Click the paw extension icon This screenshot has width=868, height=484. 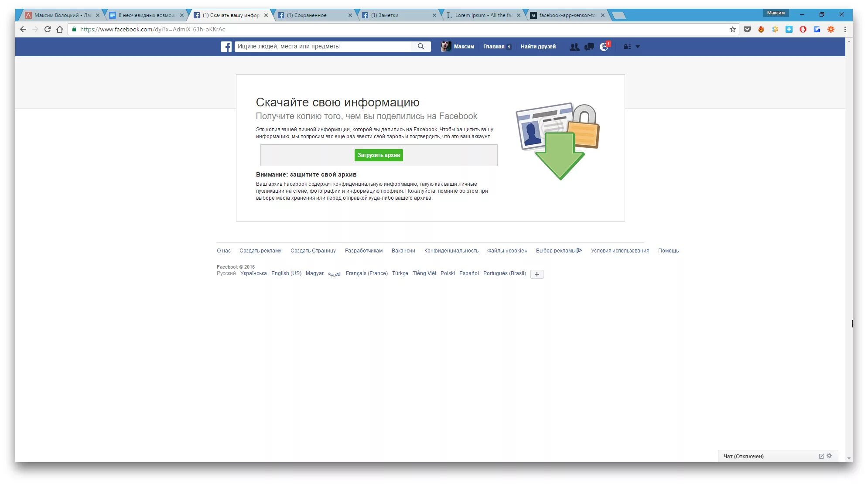tap(775, 29)
